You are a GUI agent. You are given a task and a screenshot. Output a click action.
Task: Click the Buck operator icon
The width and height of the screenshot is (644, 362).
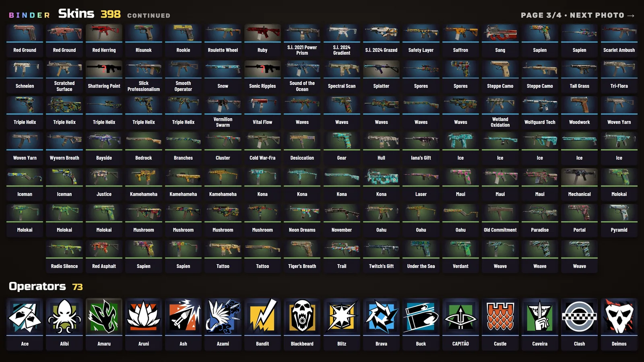coord(421,317)
